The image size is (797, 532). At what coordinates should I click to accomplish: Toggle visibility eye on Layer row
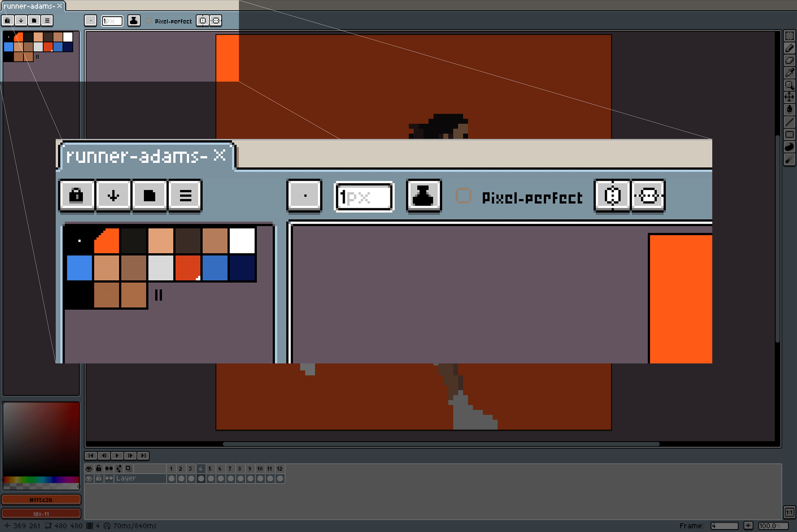pos(89,478)
